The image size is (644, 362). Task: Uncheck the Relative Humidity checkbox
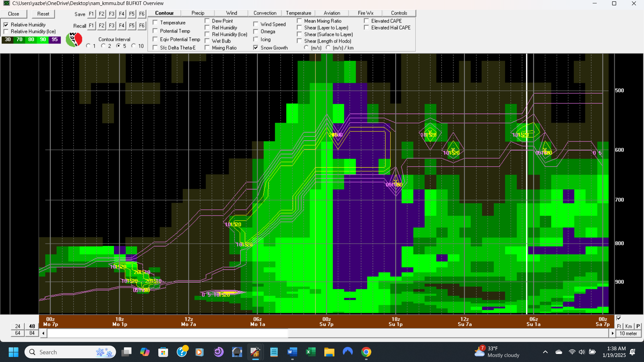(x=6, y=25)
